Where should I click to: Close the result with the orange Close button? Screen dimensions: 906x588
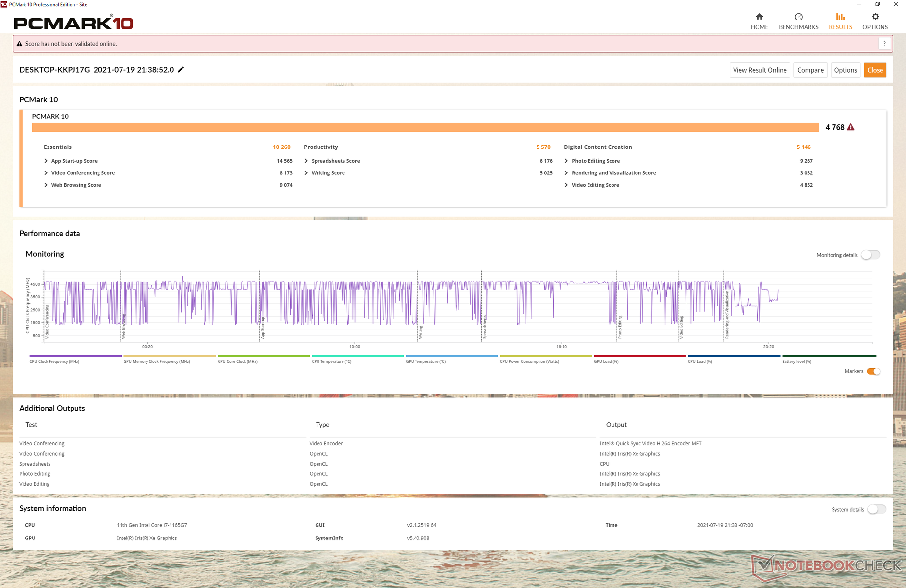click(x=875, y=70)
